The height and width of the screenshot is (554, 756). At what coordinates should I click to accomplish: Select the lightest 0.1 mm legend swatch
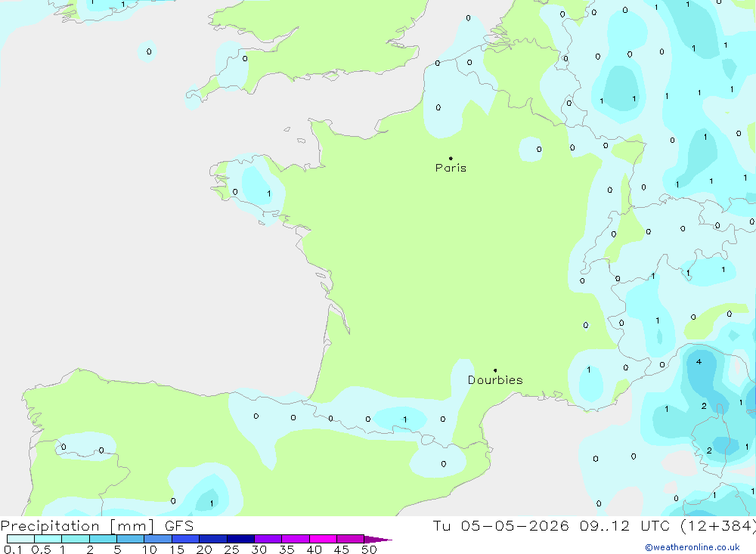point(20,539)
